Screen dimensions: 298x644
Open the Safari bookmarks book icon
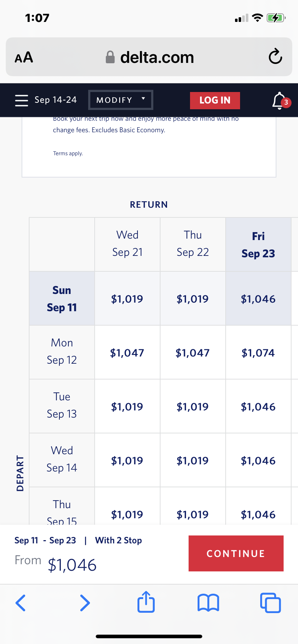(208, 603)
